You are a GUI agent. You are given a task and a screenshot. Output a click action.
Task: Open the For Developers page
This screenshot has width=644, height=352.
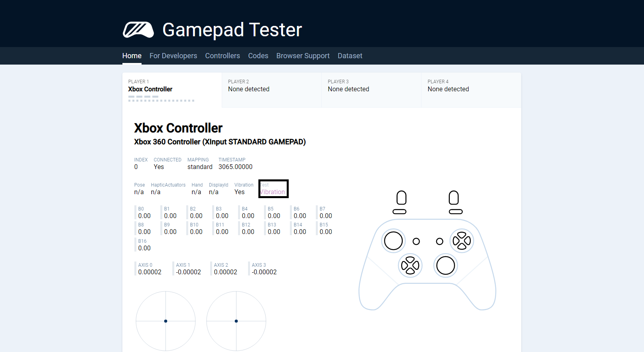pyautogui.click(x=173, y=56)
